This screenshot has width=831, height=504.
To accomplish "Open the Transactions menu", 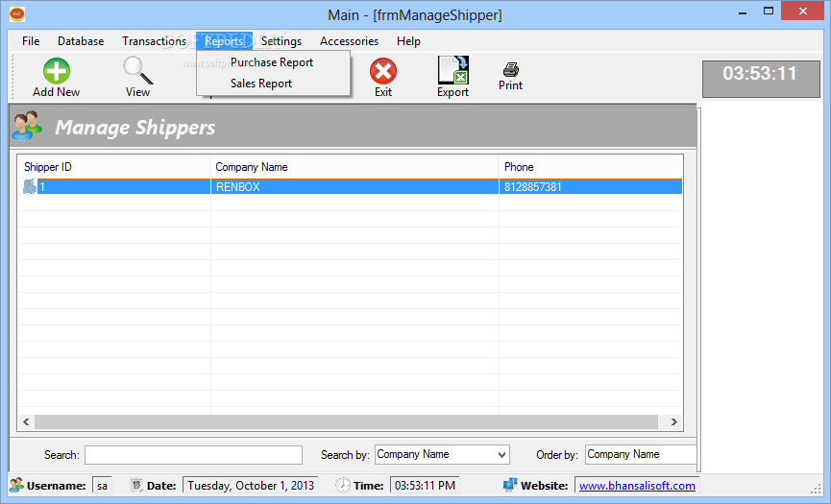I will [155, 41].
